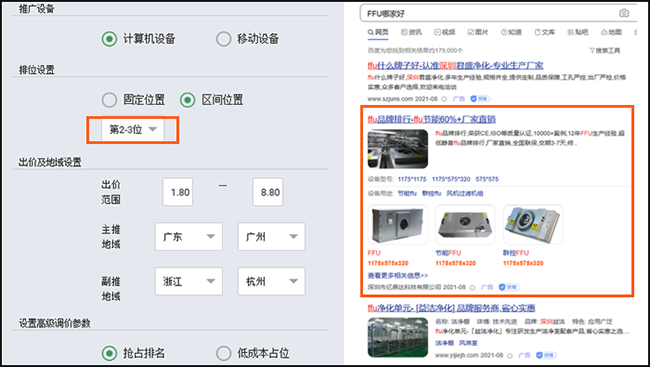Switch to the 地图 search tab
This screenshot has height=367, width=650.
(x=611, y=32)
